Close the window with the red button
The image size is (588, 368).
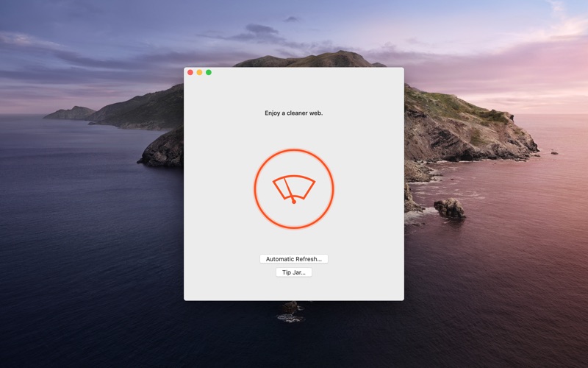(190, 72)
